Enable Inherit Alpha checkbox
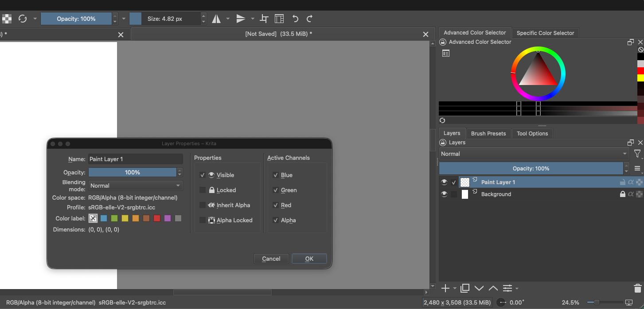The image size is (644, 309). click(203, 205)
